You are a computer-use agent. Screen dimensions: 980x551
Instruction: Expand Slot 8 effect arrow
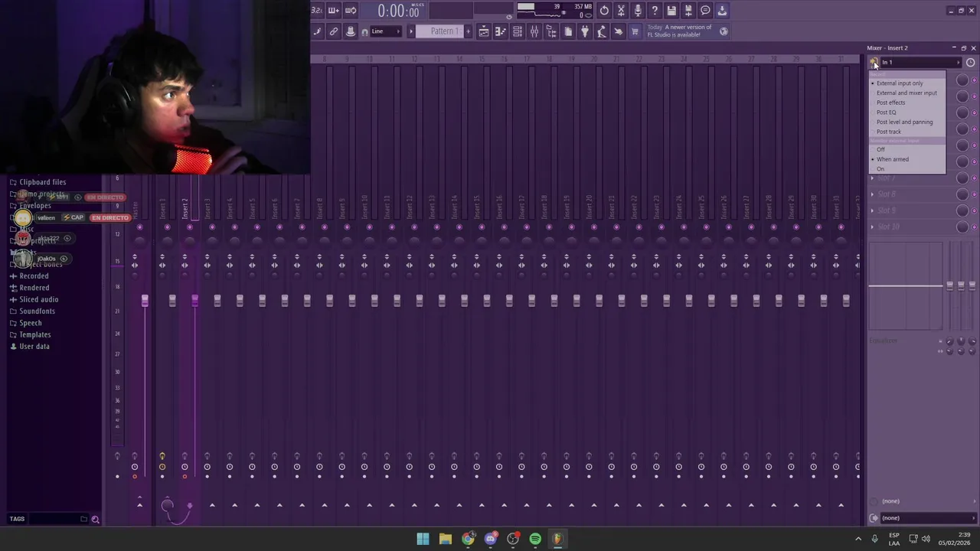point(872,194)
